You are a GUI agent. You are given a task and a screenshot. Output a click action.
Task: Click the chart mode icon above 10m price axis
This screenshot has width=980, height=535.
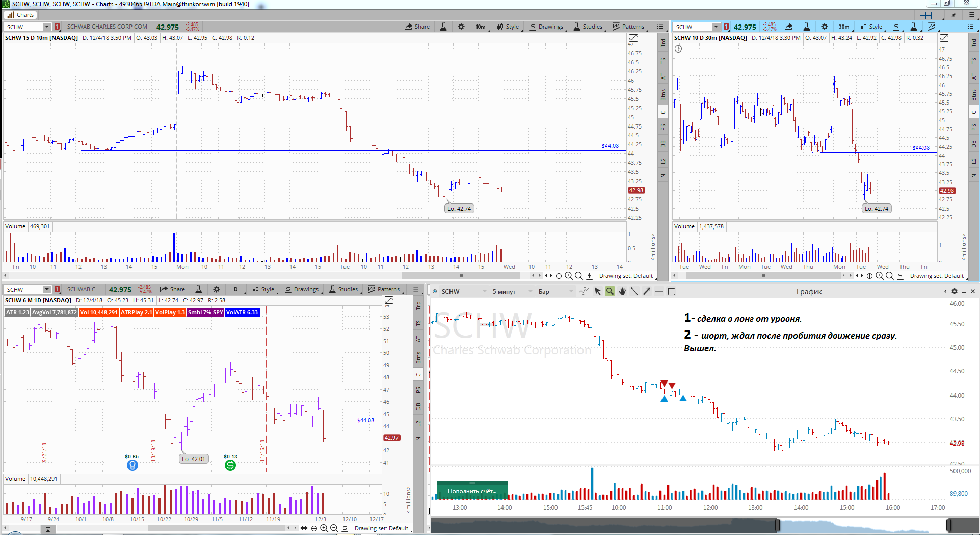[x=633, y=38]
